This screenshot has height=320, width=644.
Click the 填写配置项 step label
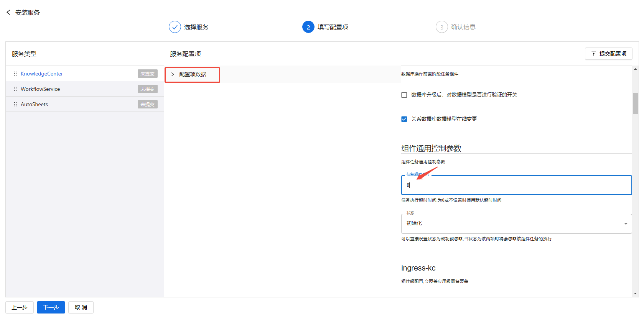pos(333,27)
